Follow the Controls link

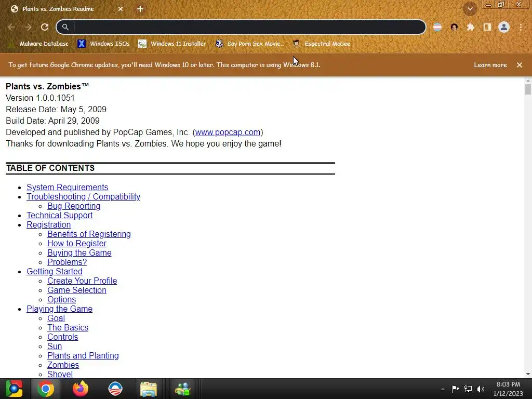coord(62,337)
